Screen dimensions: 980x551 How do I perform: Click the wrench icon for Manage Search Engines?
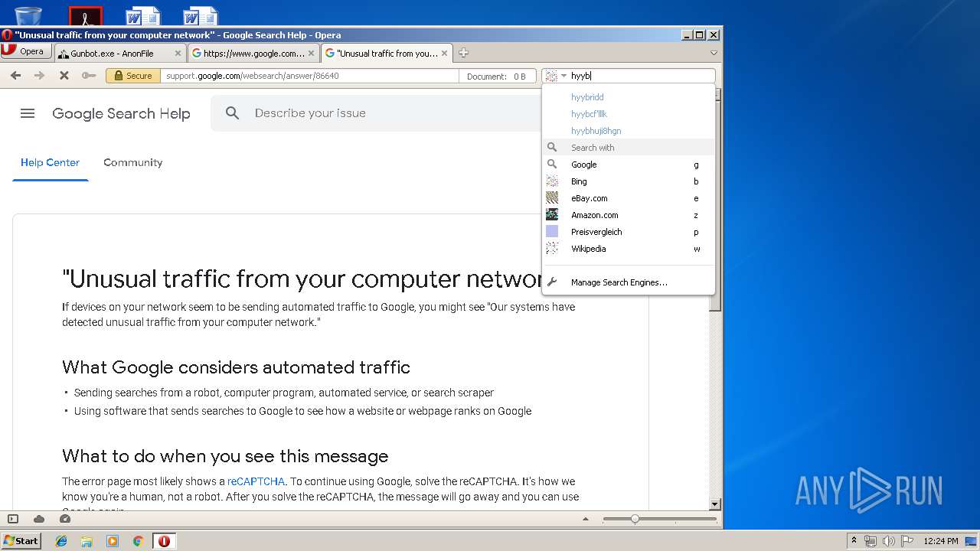tap(552, 282)
